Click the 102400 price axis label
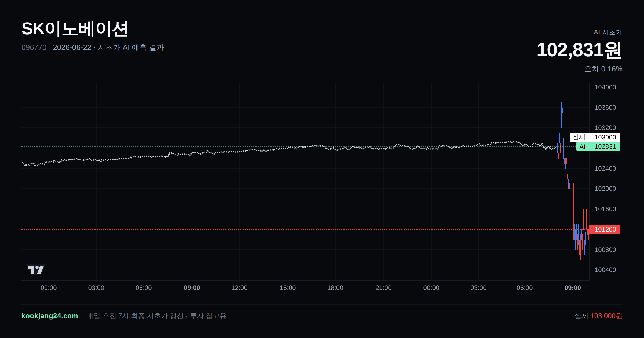 click(605, 168)
